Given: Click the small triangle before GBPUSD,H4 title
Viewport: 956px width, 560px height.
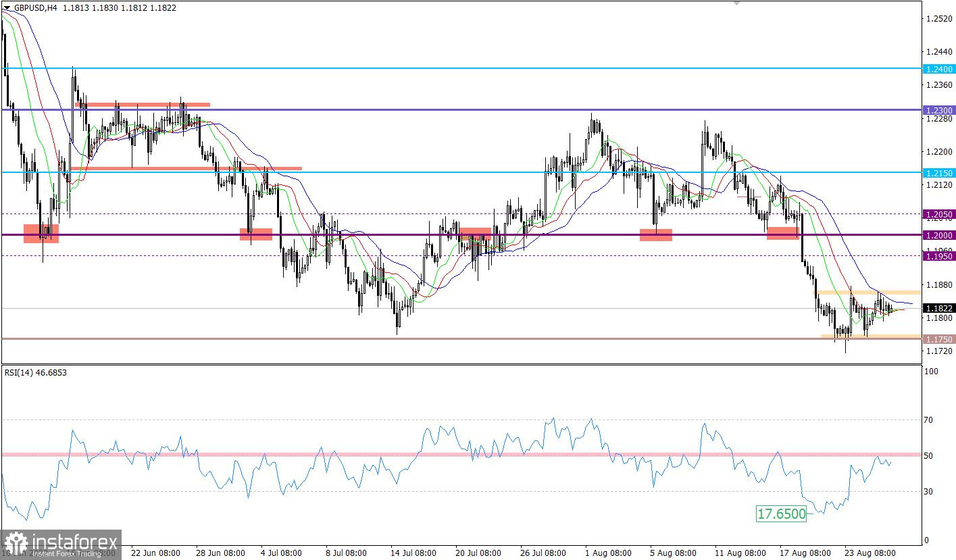Looking at the screenshot, I should [7, 8].
